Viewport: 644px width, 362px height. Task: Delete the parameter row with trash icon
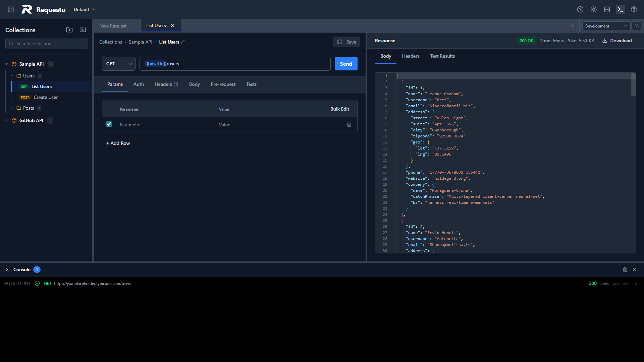349,124
